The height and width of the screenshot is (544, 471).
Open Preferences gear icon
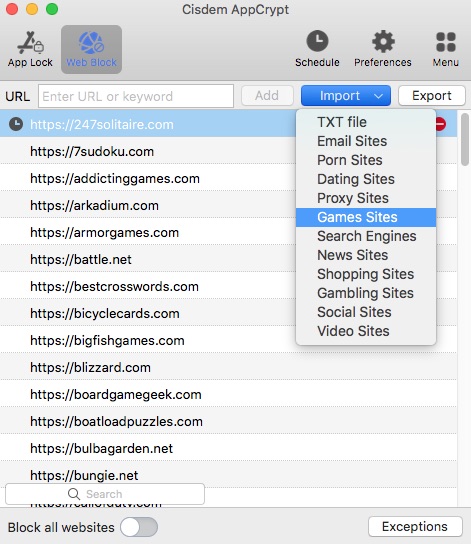(383, 49)
